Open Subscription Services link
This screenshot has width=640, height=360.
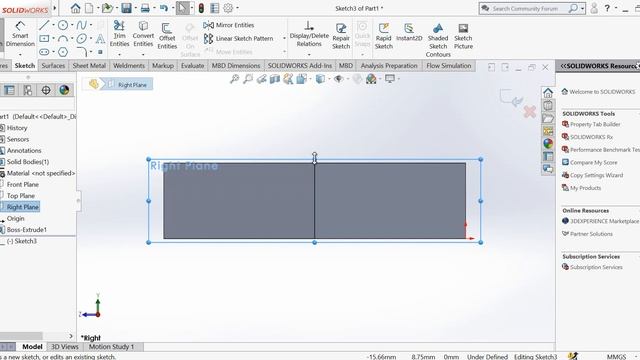tap(596, 267)
